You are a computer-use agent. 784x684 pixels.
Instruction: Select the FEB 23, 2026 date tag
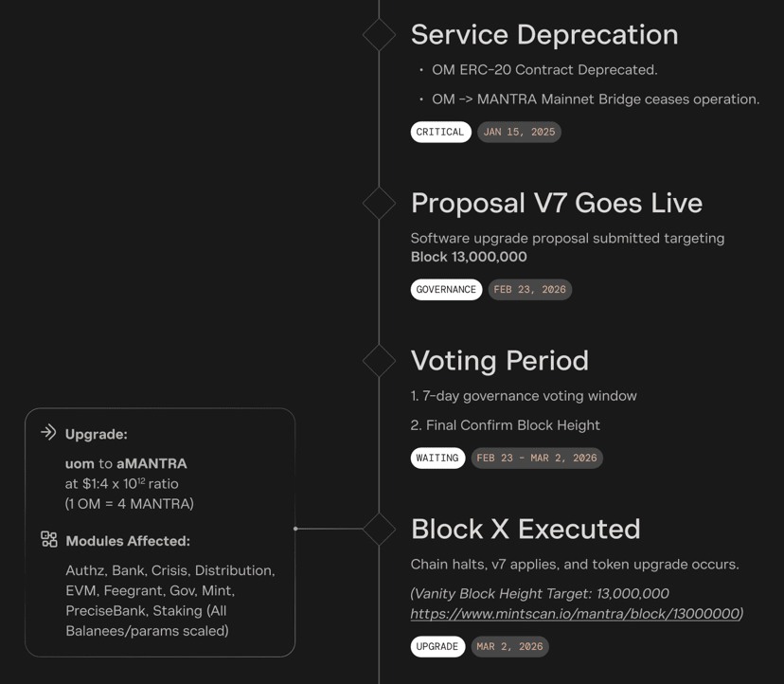pyautogui.click(x=529, y=290)
